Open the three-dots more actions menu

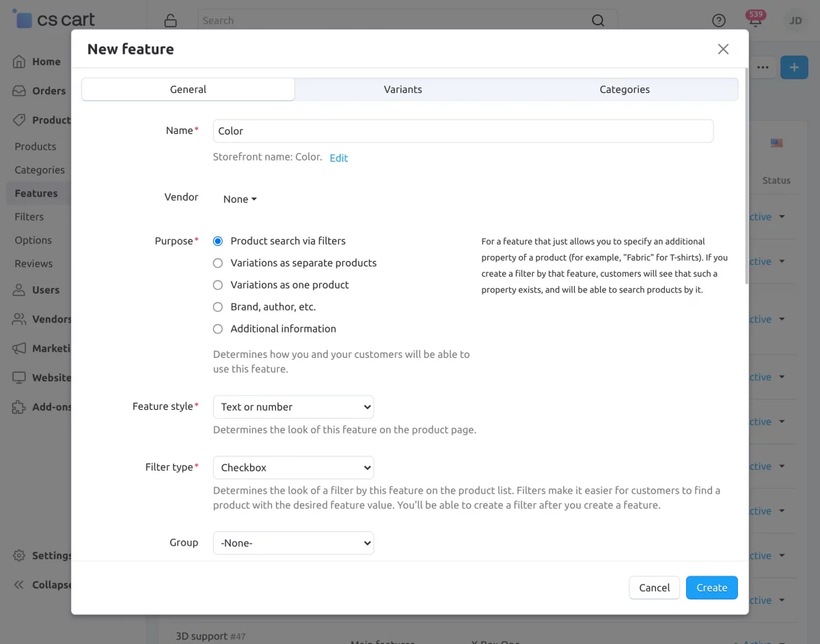point(763,68)
